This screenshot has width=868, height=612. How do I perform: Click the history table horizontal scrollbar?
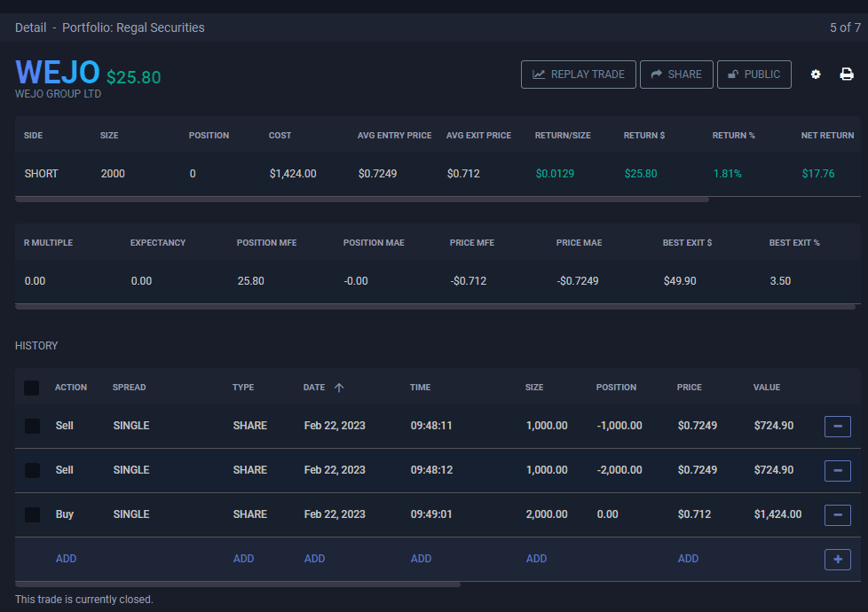pyautogui.click(x=238, y=585)
